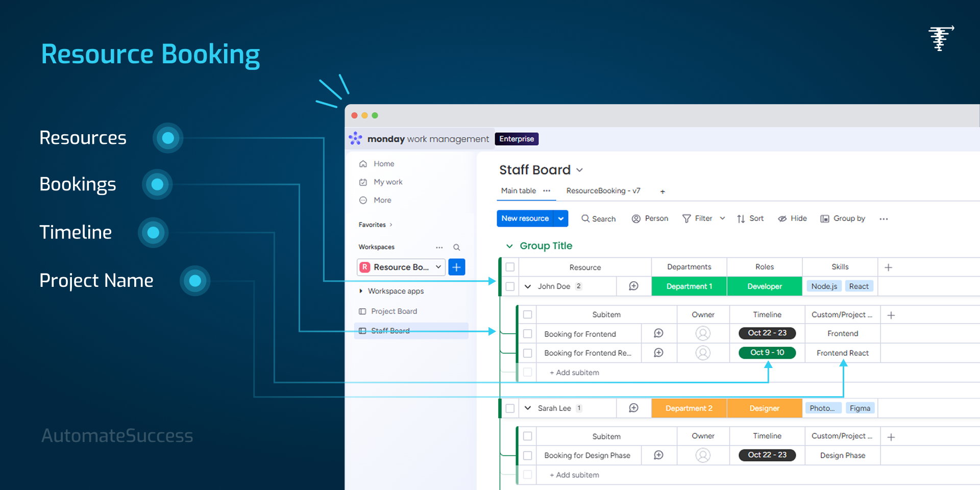Screen dimensions: 980x490
Task: Collapse the Group Title group chevron
Action: tap(509, 246)
